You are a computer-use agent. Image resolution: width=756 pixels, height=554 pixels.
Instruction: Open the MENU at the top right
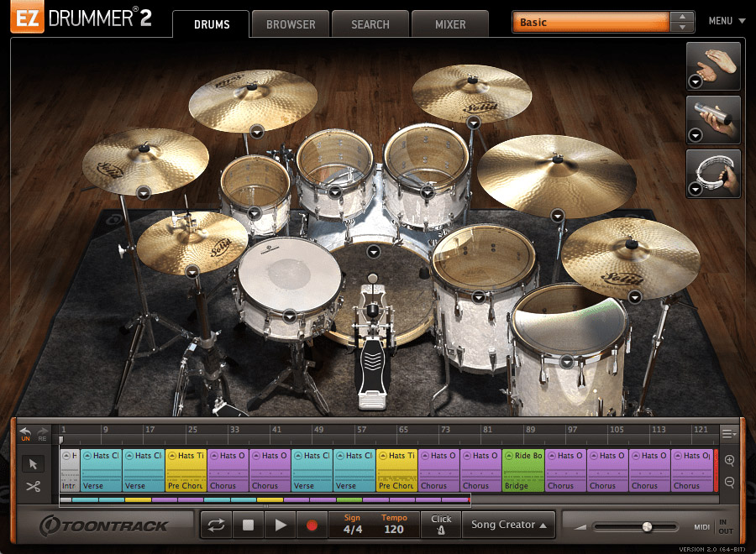[x=722, y=20]
